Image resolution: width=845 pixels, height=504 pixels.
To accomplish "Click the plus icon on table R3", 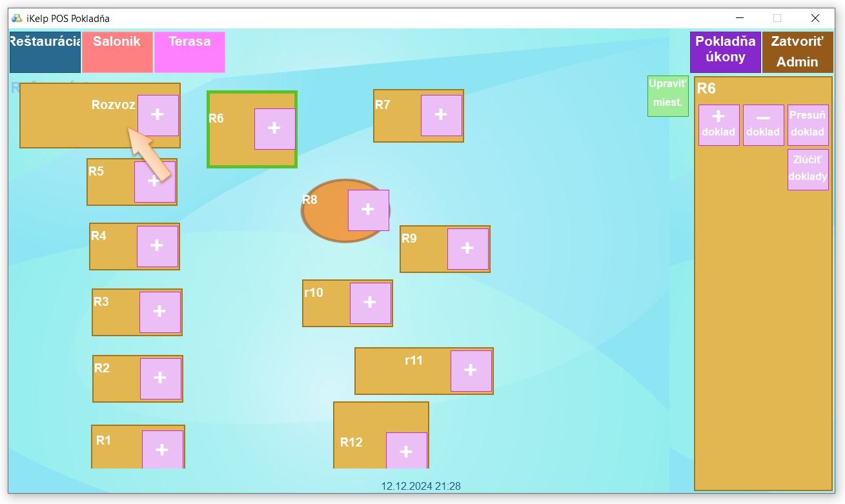I will (x=159, y=312).
